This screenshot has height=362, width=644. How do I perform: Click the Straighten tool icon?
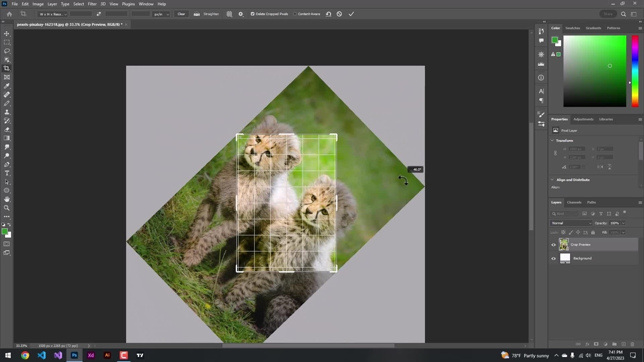pyautogui.click(x=197, y=14)
